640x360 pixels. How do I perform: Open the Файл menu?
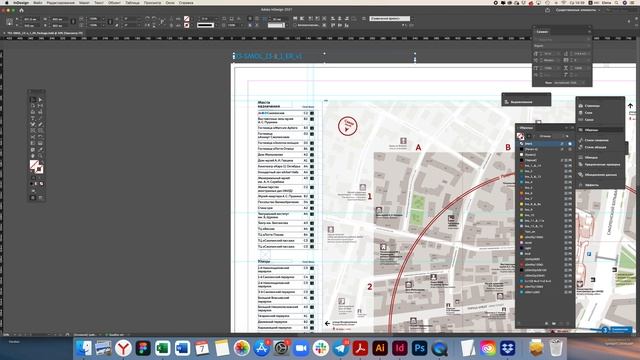coord(38,2)
